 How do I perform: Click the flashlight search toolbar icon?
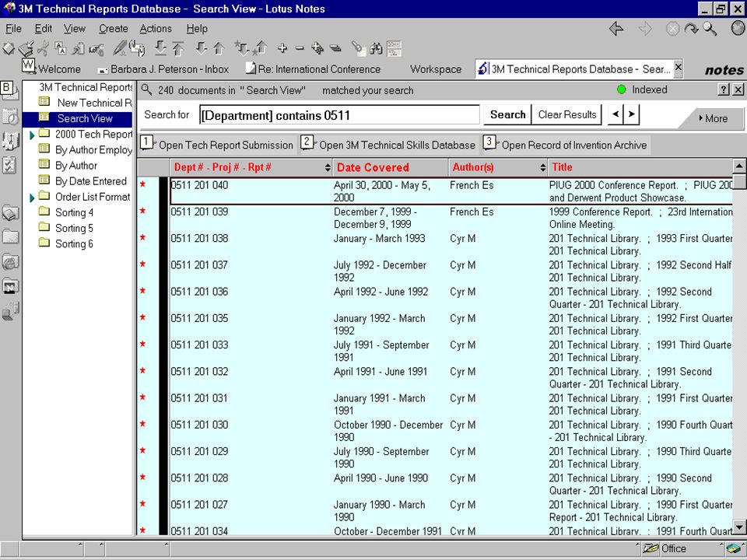(358, 48)
